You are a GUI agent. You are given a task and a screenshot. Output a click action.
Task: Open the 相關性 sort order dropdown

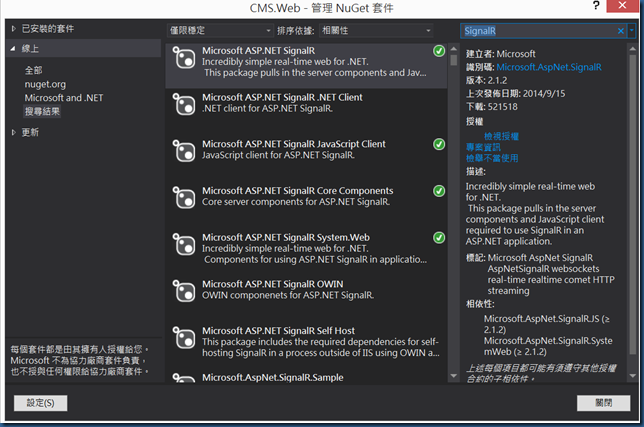pyautogui.click(x=376, y=30)
